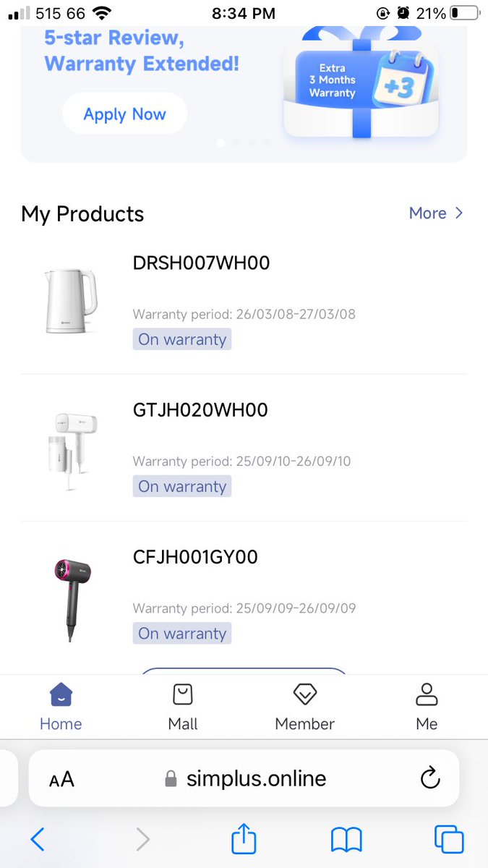Viewport: 488px width, 868px height.
Task: Open the Member diamond icon
Action: (x=305, y=694)
